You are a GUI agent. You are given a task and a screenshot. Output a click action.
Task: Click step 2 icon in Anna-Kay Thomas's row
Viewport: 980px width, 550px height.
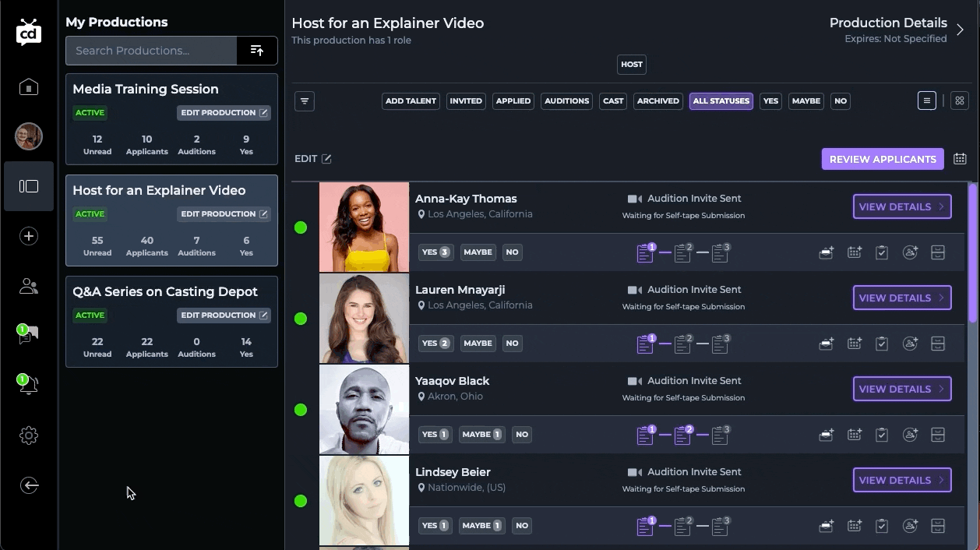tap(683, 252)
